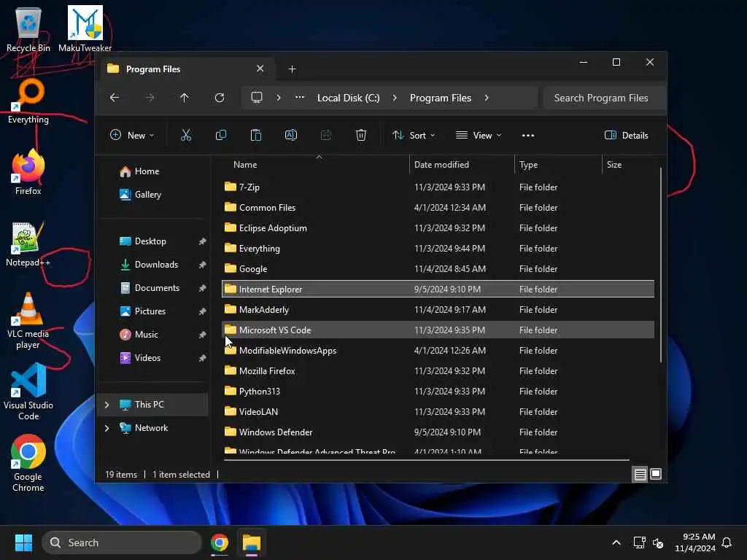This screenshot has width=747, height=560.
Task: Click the Cut scissors icon
Action: tap(186, 135)
